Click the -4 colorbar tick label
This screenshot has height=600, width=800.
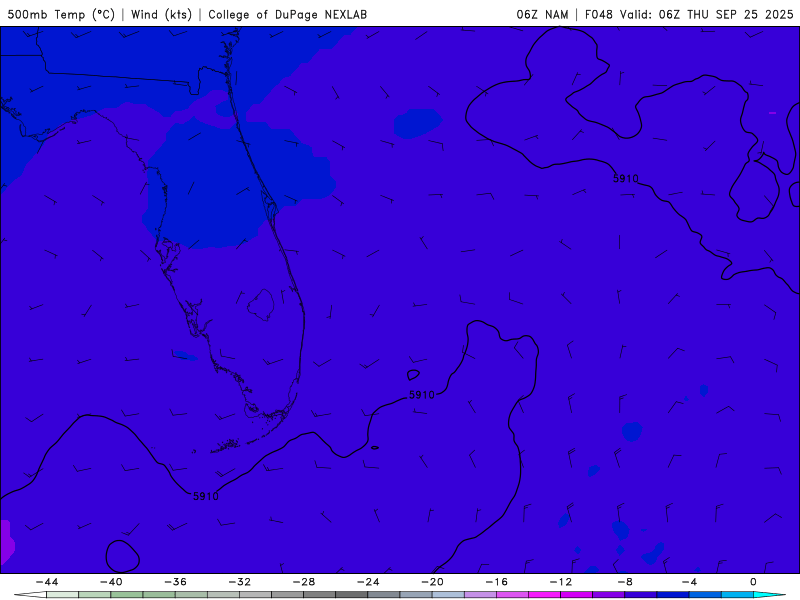pyautogui.click(x=690, y=582)
